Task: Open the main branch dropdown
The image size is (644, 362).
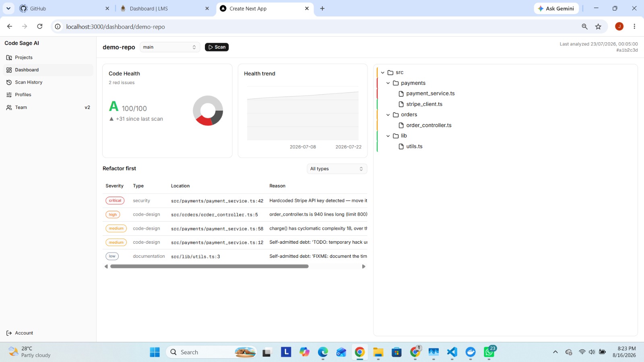Action: pos(170,47)
